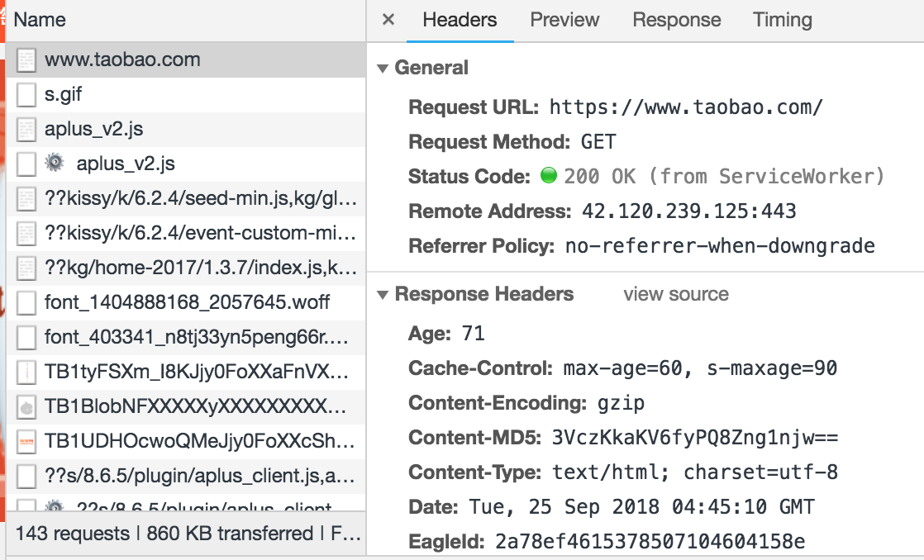Click the Name column header

coord(40,20)
